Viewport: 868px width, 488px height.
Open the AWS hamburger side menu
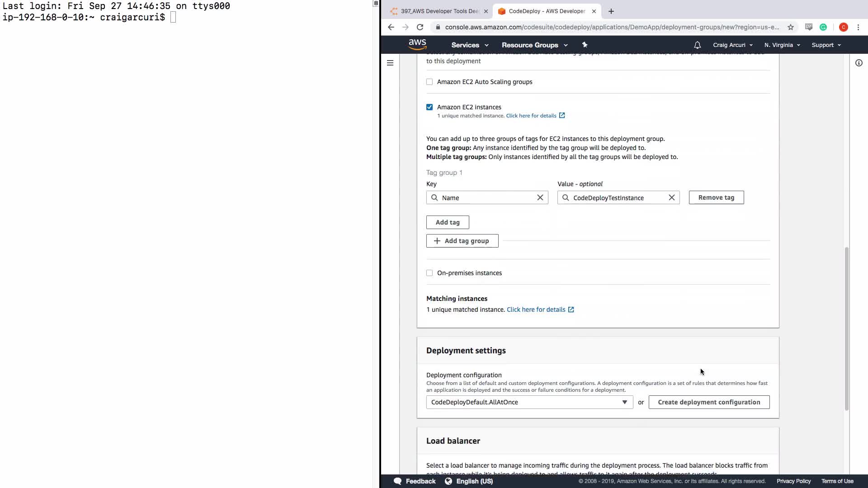[x=390, y=63]
